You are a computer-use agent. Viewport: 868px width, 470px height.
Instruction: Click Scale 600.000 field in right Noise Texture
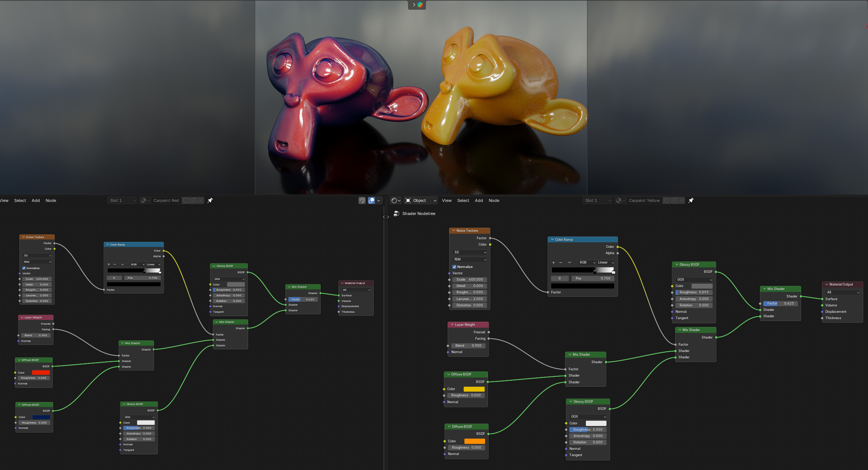[x=470, y=280]
